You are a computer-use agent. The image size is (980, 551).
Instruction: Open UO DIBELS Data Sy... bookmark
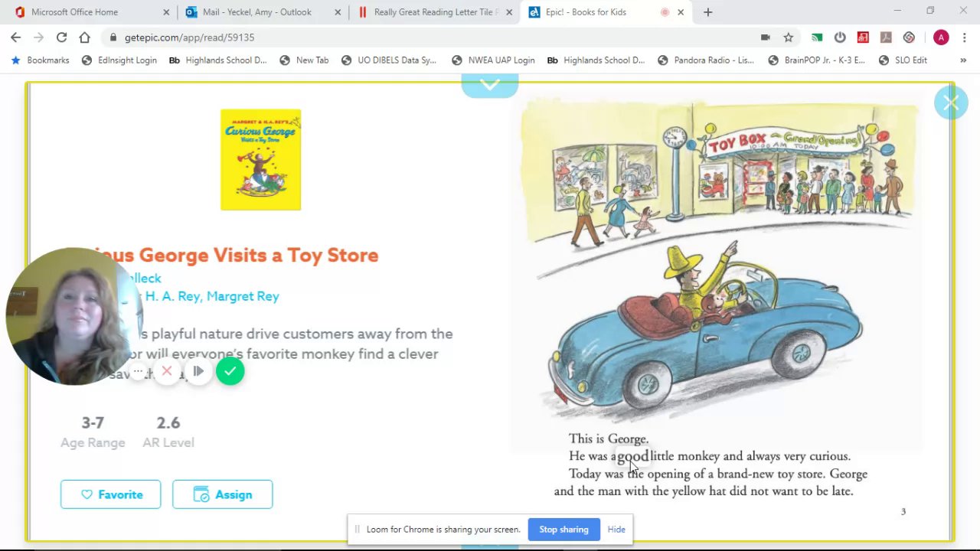click(x=388, y=60)
